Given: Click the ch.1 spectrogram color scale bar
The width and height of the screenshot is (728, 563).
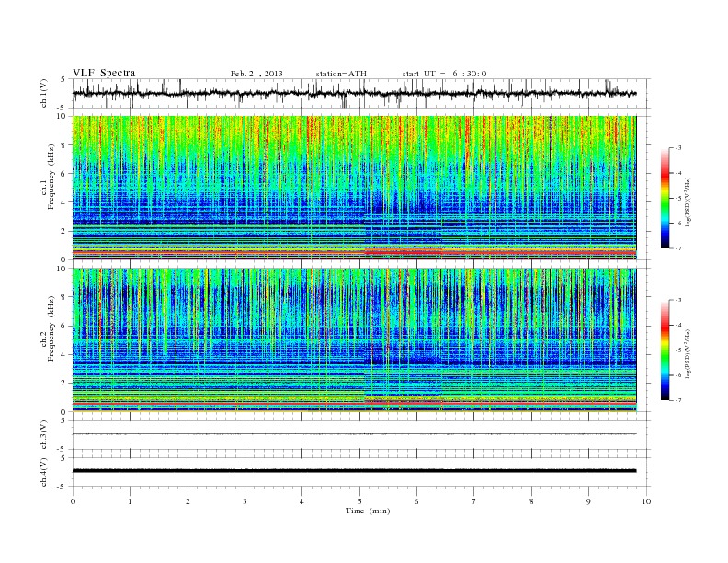Looking at the screenshot, I should click(665, 198).
